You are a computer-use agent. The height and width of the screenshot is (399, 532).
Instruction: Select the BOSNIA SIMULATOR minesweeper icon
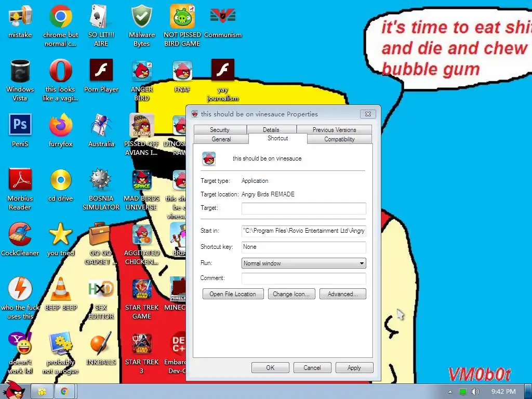(101, 189)
